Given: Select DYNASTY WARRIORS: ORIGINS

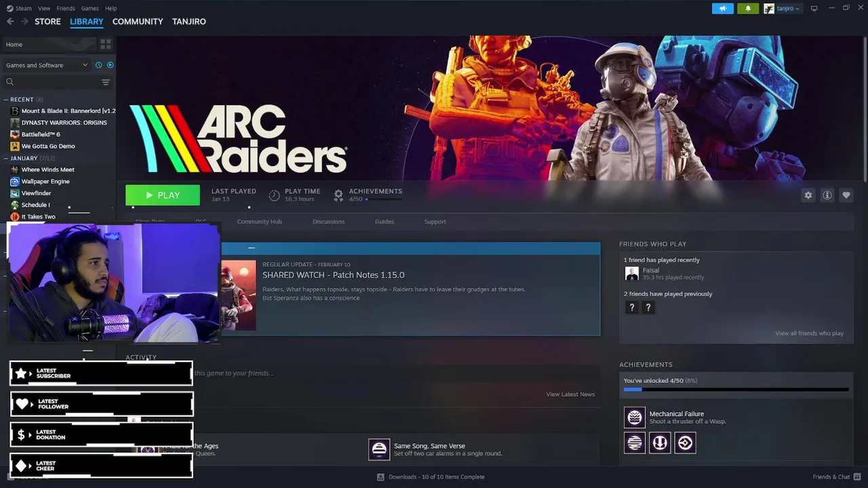Looking at the screenshot, I should [63, 123].
